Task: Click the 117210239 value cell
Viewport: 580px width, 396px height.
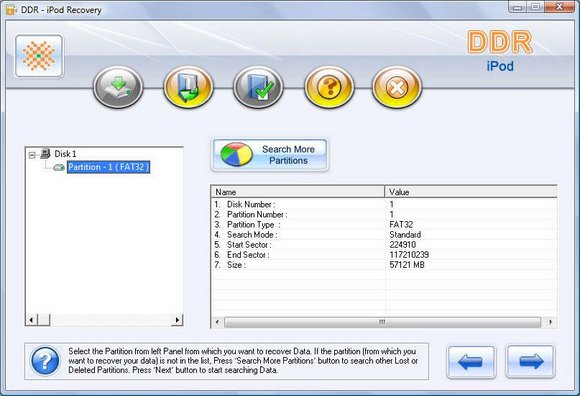Action: tap(409, 255)
